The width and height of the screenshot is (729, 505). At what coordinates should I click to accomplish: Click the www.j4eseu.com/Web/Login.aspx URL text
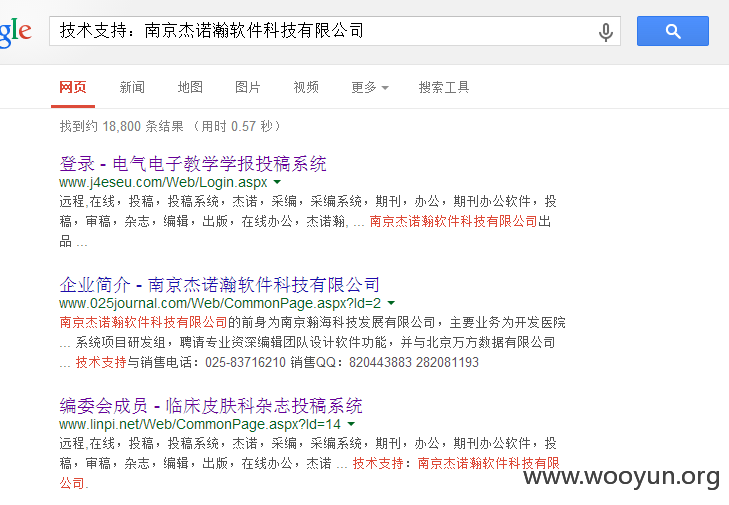(163, 182)
